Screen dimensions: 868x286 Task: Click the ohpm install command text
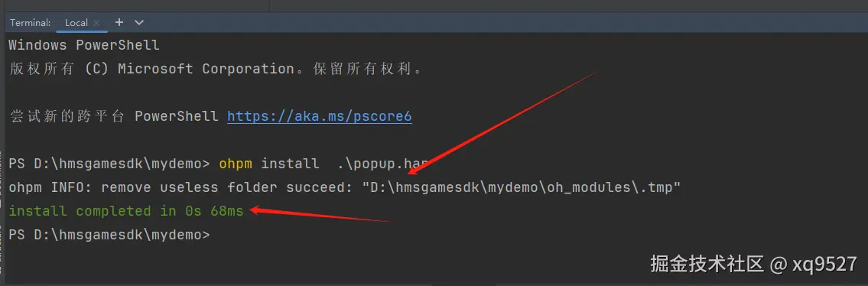click(323, 164)
